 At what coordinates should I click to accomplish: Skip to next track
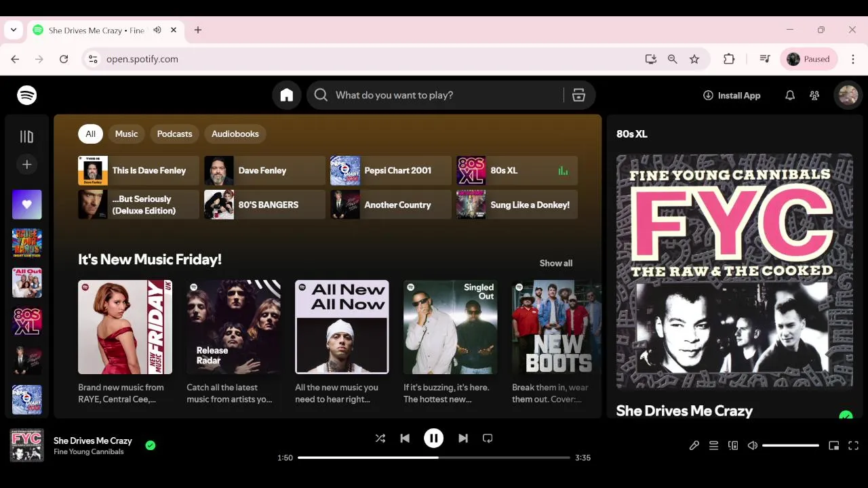[x=463, y=439]
